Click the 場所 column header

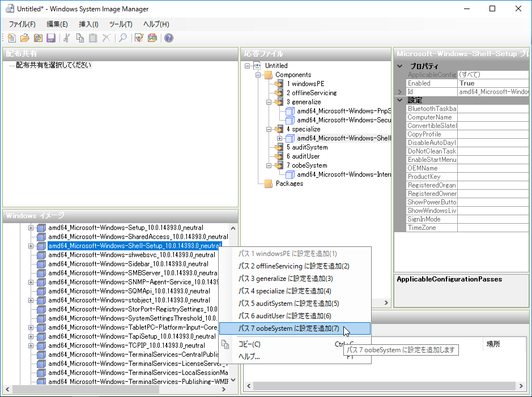click(x=493, y=344)
